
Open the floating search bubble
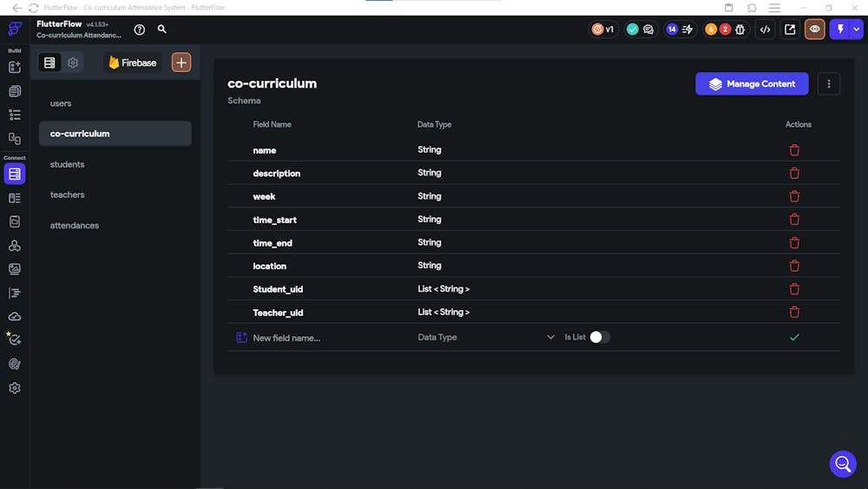click(x=843, y=464)
